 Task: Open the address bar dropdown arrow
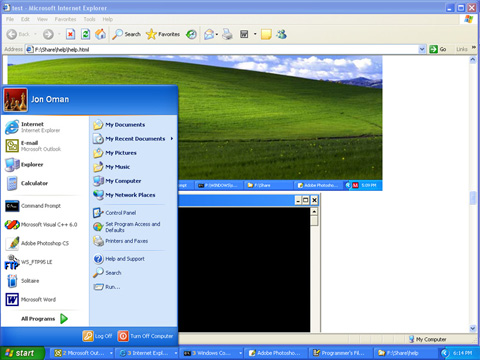coord(422,49)
